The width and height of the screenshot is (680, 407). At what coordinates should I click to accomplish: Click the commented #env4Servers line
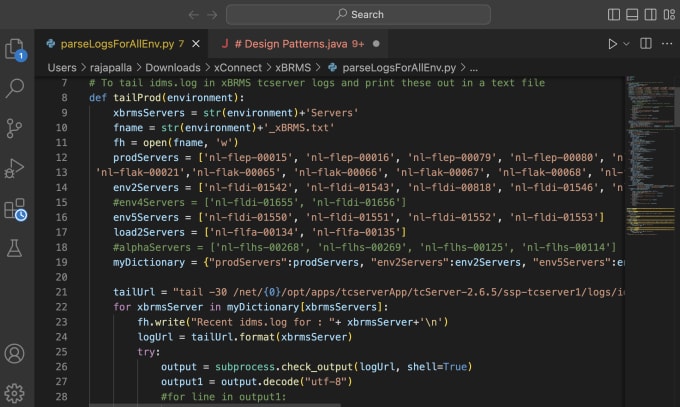click(259, 202)
